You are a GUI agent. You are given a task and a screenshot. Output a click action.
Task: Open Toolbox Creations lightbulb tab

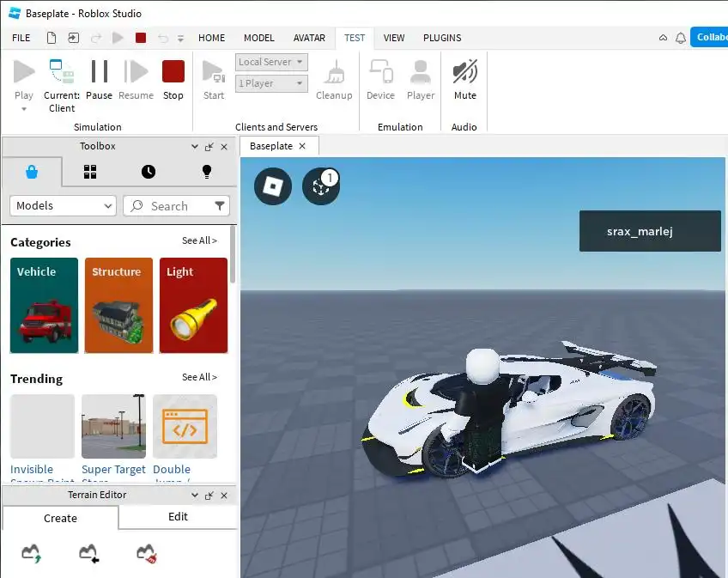point(207,172)
